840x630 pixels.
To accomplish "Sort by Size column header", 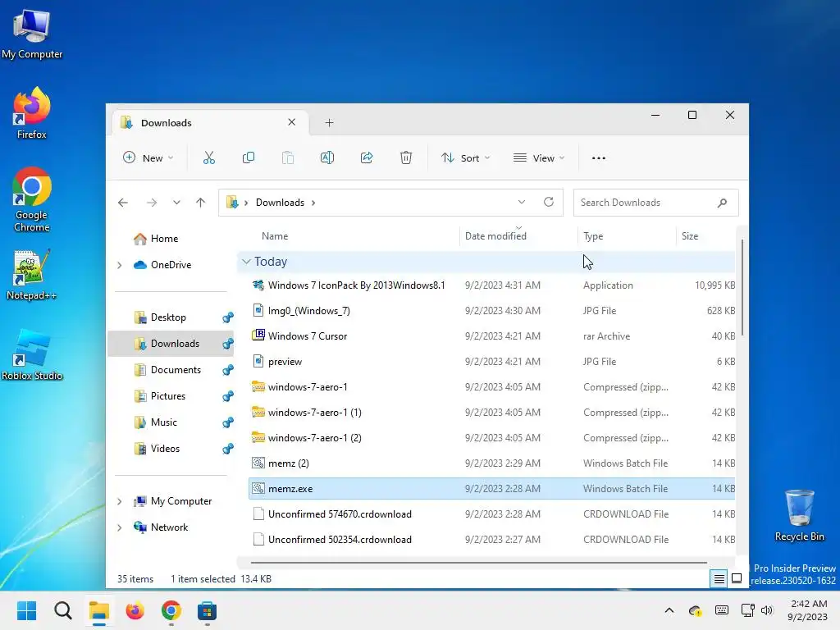I will tap(690, 235).
